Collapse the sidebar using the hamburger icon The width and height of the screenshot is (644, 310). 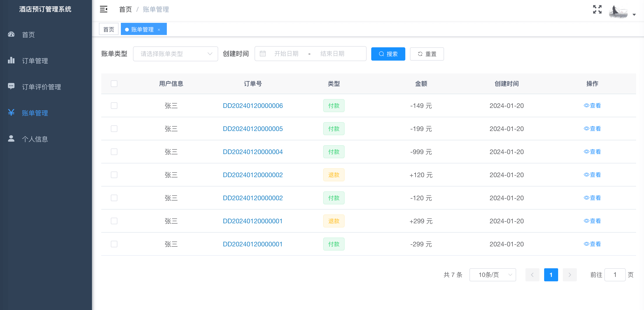click(x=104, y=9)
